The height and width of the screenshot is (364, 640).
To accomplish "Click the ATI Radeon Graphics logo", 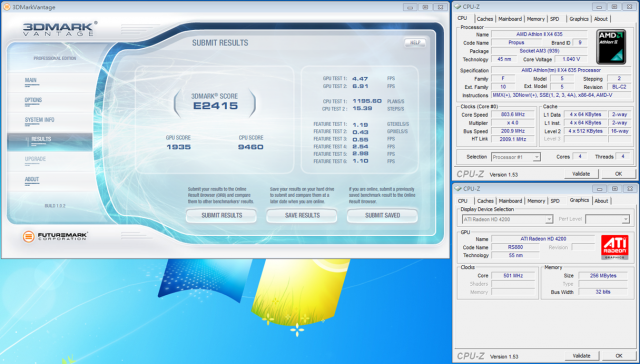I will coord(614,247).
